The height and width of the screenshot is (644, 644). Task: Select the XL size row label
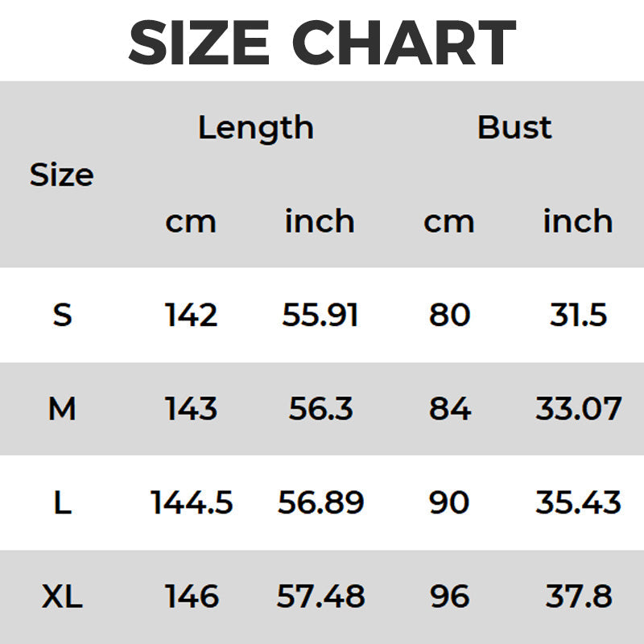click(62, 597)
